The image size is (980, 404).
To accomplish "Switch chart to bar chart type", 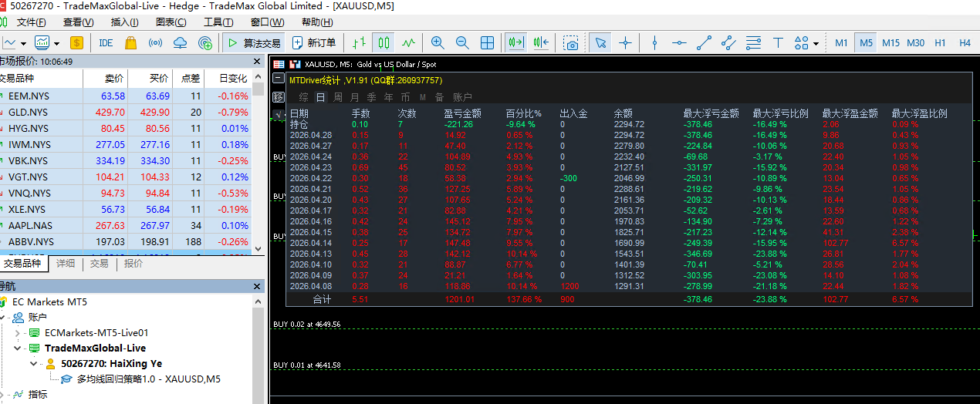I will (359, 43).
